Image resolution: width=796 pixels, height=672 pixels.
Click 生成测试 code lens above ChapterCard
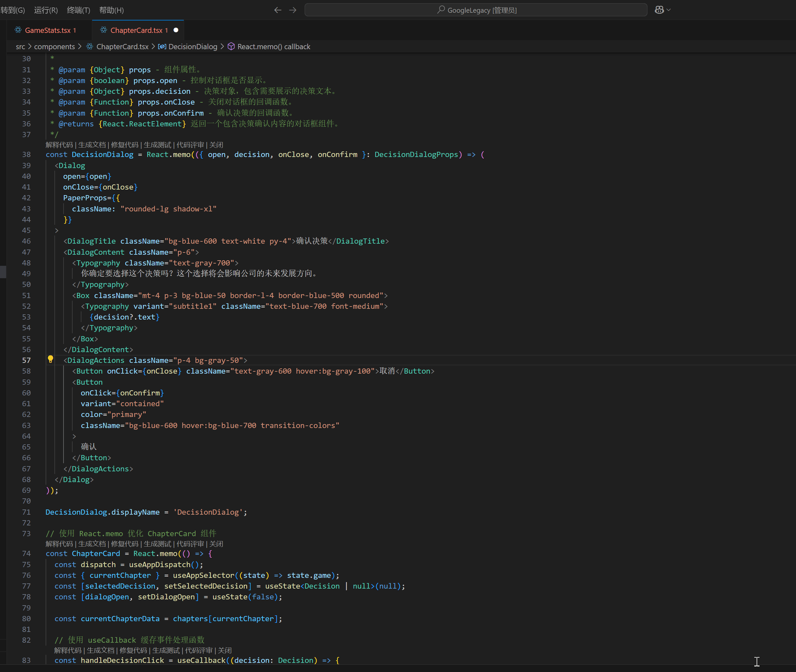click(x=157, y=544)
